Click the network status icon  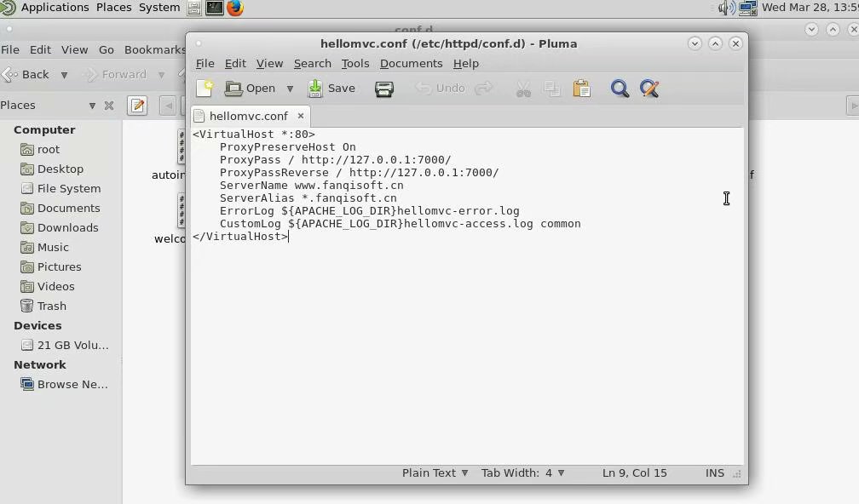pyautogui.click(x=748, y=9)
